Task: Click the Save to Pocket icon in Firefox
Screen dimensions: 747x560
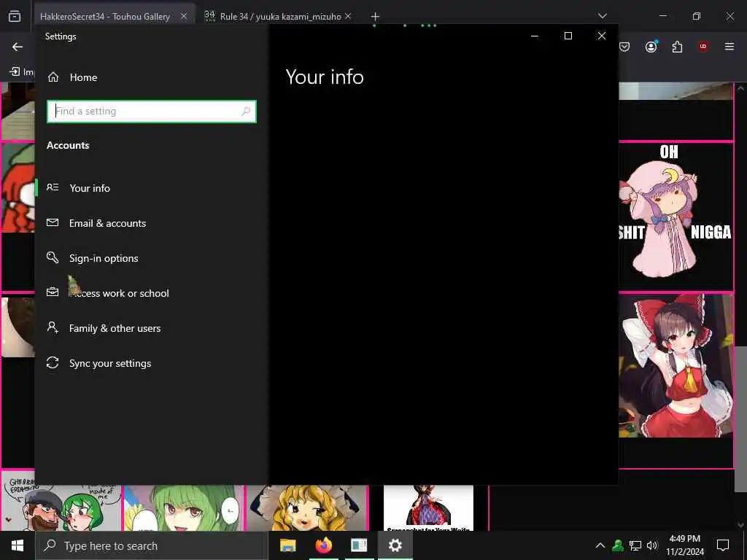Action: [624, 47]
